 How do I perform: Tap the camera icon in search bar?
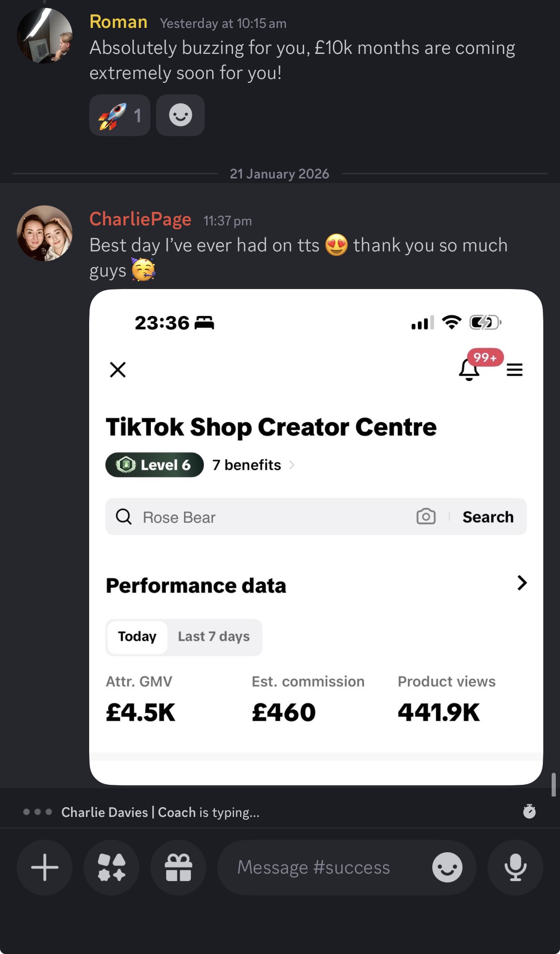pyautogui.click(x=426, y=516)
